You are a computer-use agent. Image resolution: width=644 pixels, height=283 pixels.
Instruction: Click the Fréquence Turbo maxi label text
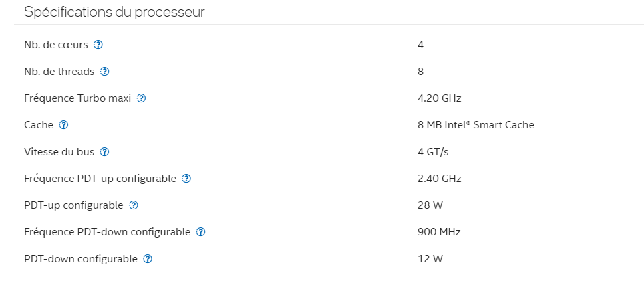coord(77,98)
